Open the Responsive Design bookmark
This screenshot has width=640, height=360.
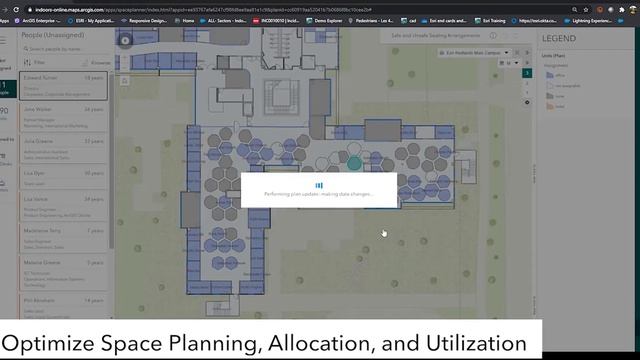[144, 20]
